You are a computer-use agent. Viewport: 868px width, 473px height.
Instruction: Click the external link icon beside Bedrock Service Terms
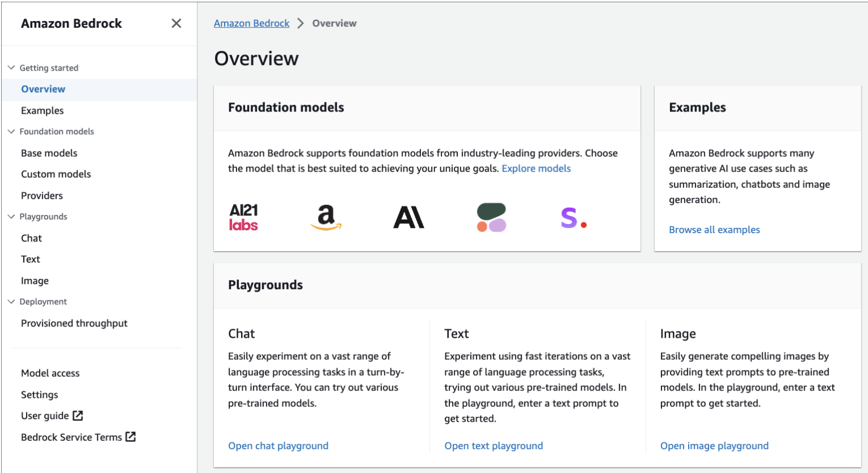pos(131,437)
